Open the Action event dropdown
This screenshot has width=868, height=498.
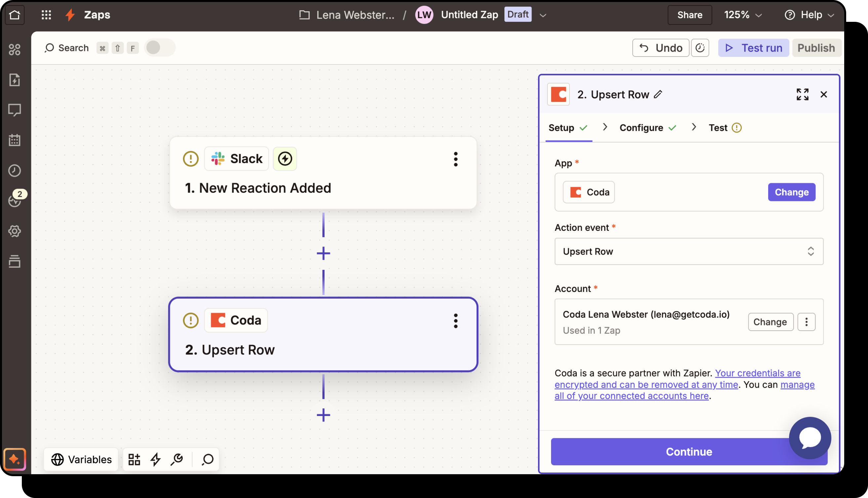[x=689, y=251]
